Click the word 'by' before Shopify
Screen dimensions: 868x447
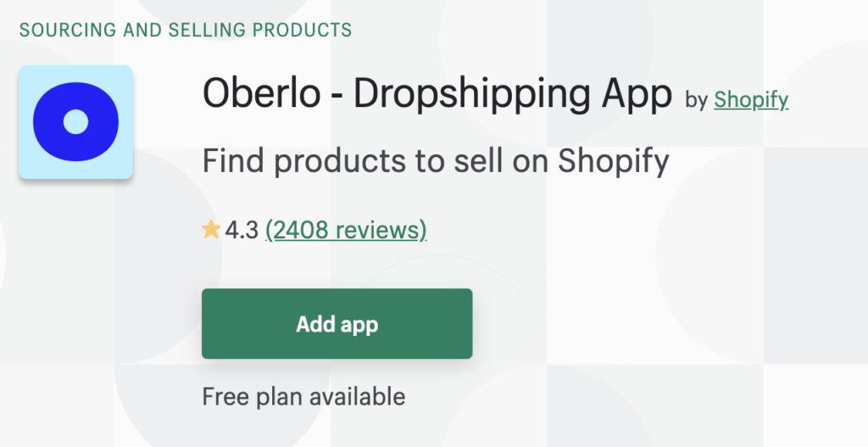pos(696,100)
